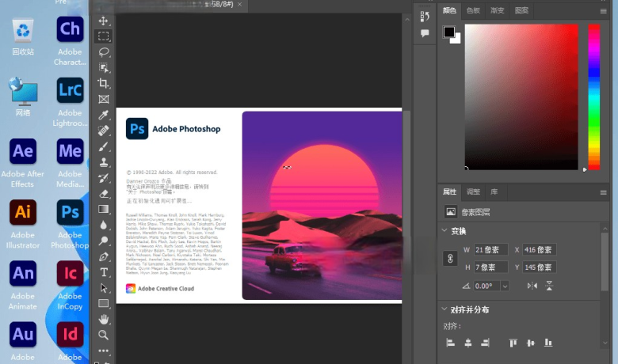Close the open document tab
The width and height of the screenshot is (618, 364).
pos(239,4)
